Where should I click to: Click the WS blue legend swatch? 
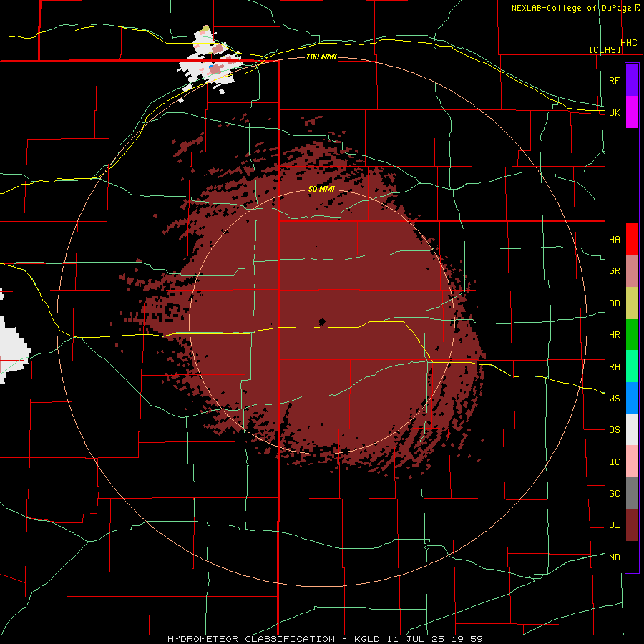(x=632, y=398)
